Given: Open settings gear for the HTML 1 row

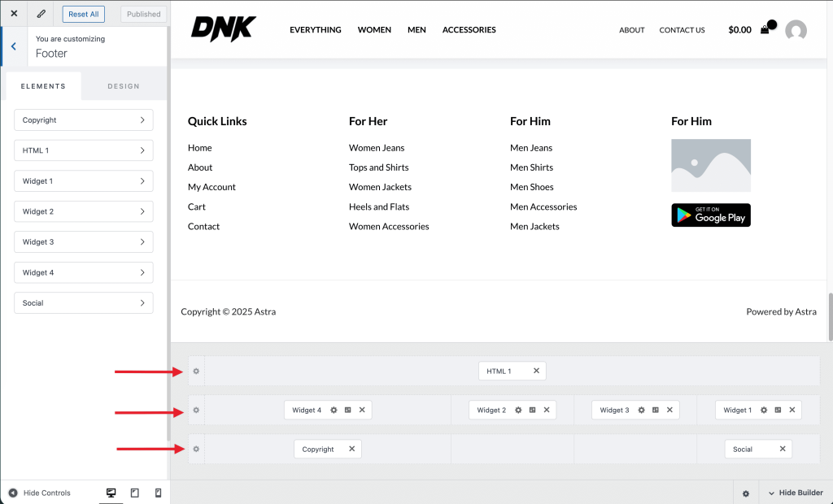Looking at the screenshot, I should coord(196,371).
